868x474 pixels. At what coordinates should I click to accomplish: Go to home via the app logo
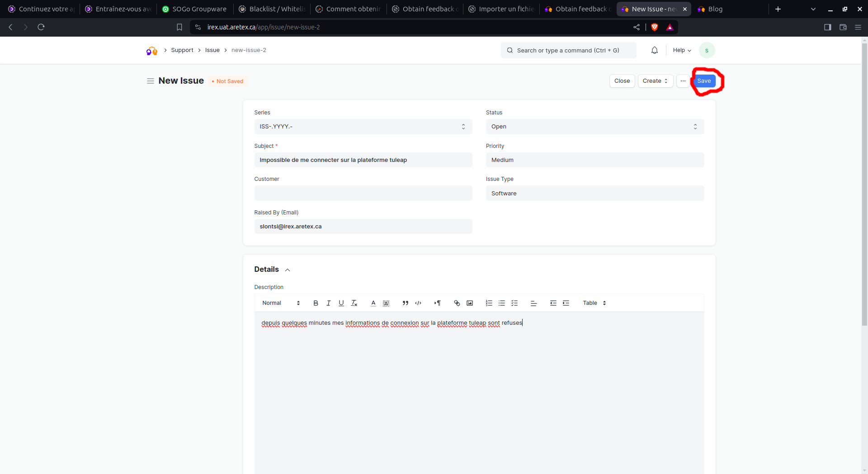152,50
